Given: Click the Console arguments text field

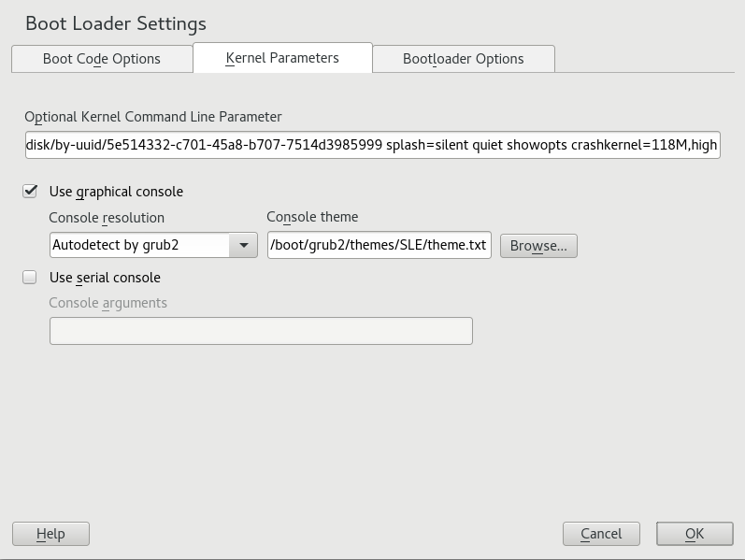Looking at the screenshot, I should pyautogui.click(x=261, y=331).
